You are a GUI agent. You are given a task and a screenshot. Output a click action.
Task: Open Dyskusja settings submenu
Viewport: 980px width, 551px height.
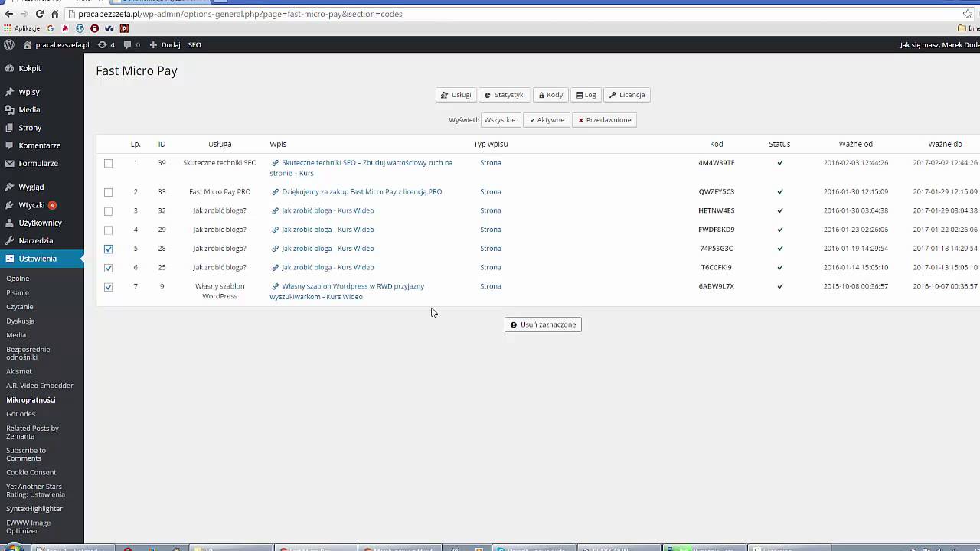coord(21,321)
